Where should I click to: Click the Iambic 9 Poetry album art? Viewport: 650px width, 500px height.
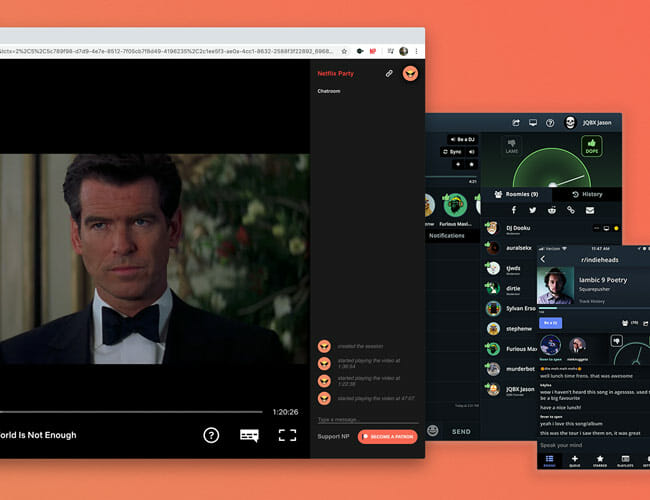[555, 285]
